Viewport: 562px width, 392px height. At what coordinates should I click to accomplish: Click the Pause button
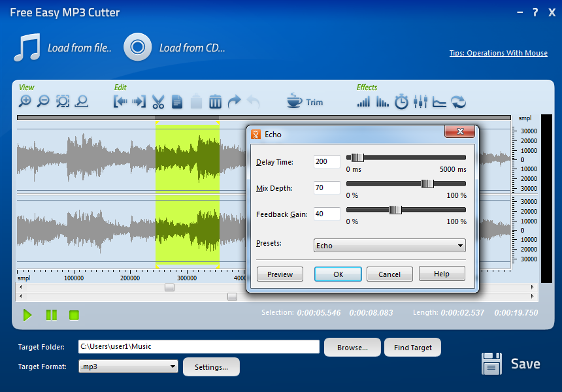(51, 316)
